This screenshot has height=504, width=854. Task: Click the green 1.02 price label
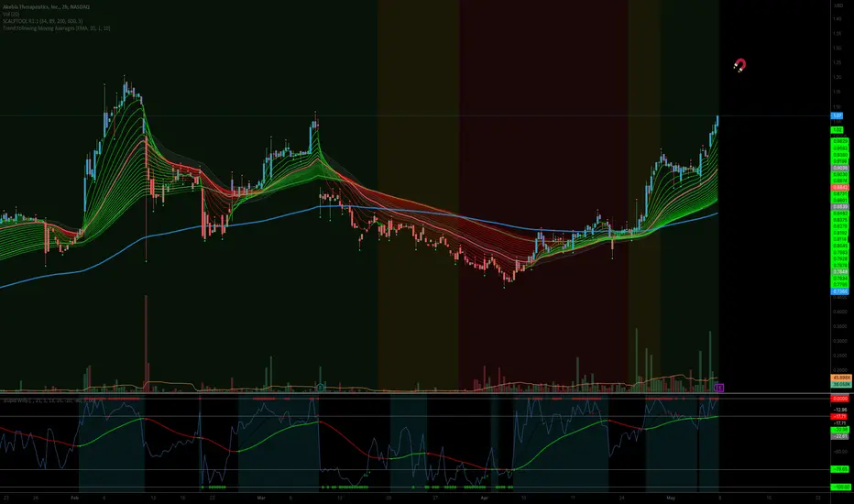[837, 130]
